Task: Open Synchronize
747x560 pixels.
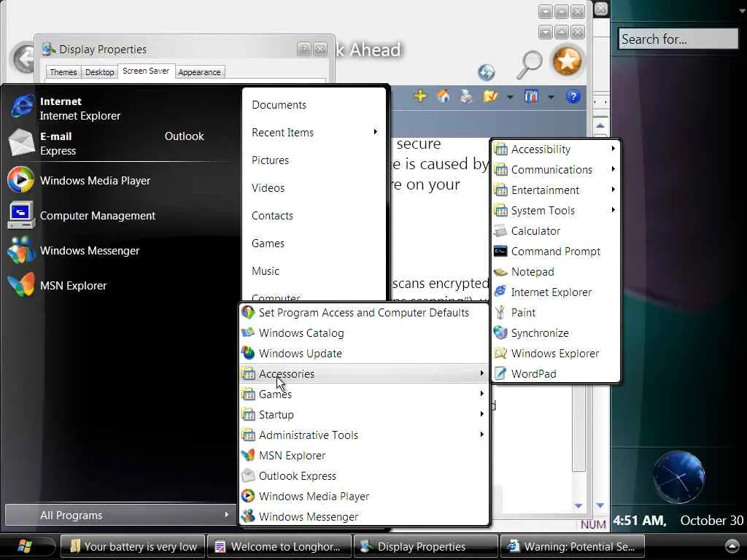Action: click(x=555, y=333)
